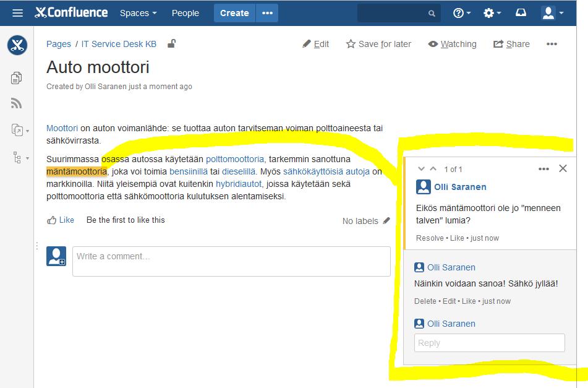Open Olli Saranen's profile in comment header
Screen dimensions: 588x388
pyautogui.click(x=460, y=187)
